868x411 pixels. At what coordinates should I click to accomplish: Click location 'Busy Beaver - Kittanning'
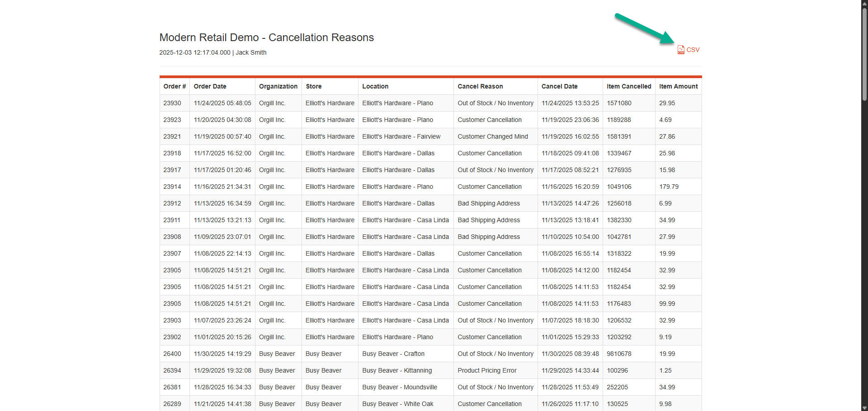tap(397, 370)
